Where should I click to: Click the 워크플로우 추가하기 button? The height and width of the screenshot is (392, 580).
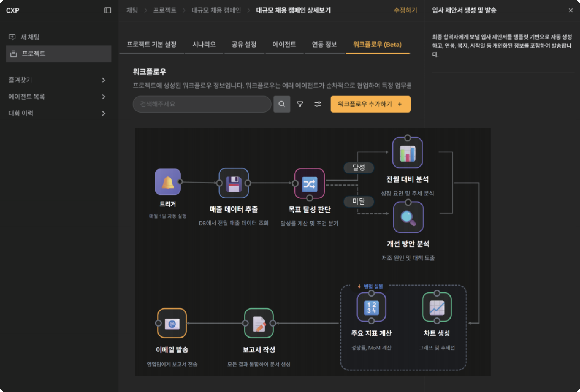[370, 104]
